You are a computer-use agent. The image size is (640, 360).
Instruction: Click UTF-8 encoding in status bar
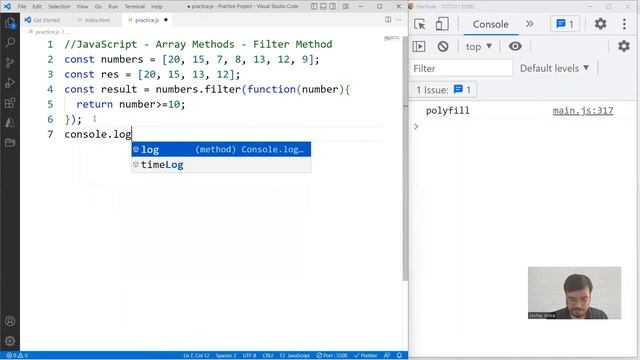click(249, 356)
